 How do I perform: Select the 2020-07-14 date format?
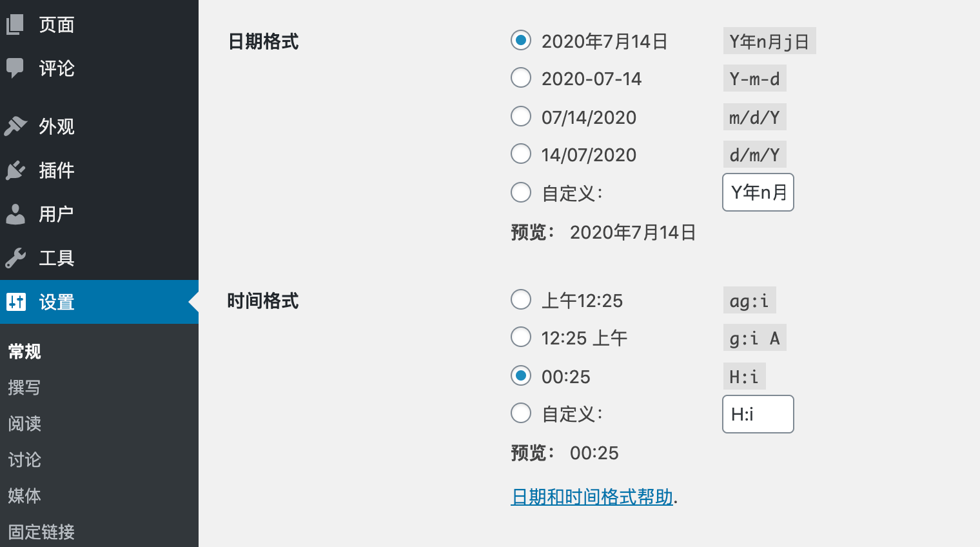(x=521, y=78)
